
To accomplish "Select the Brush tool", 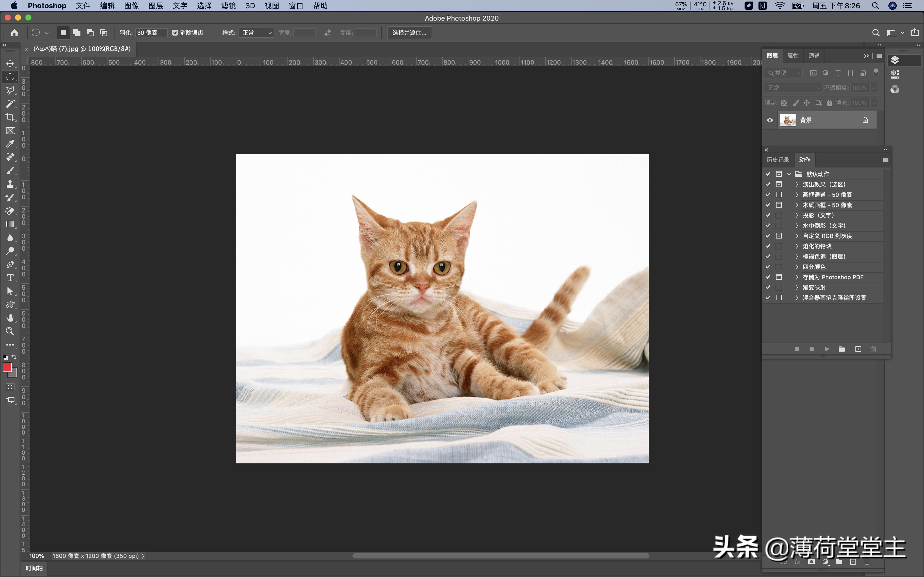I will pyautogui.click(x=10, y=171).
